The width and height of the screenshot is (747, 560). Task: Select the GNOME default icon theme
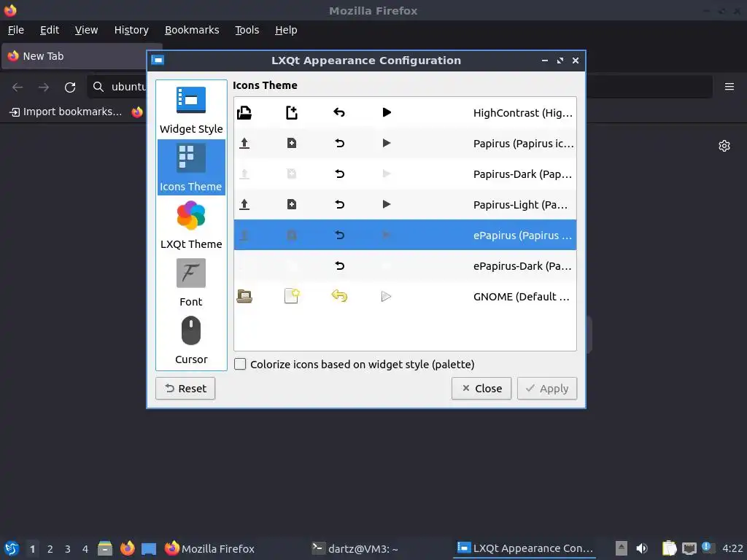405,297
